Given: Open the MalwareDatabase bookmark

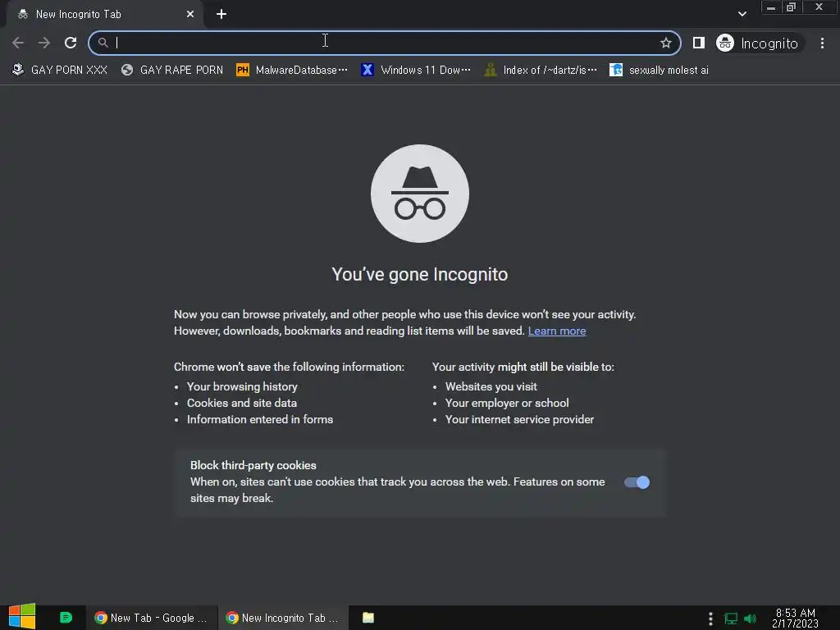Looking at the screenshot, I should click(x=292, y=71).
